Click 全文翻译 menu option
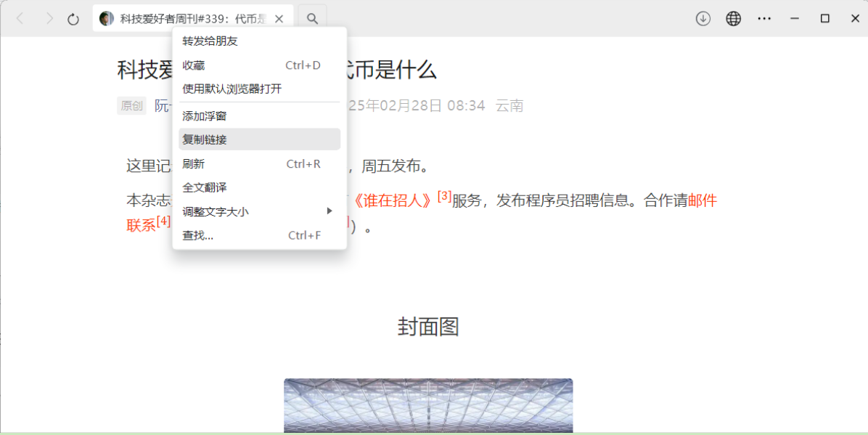Screen dimensions: 868x435 coord(205,187)
